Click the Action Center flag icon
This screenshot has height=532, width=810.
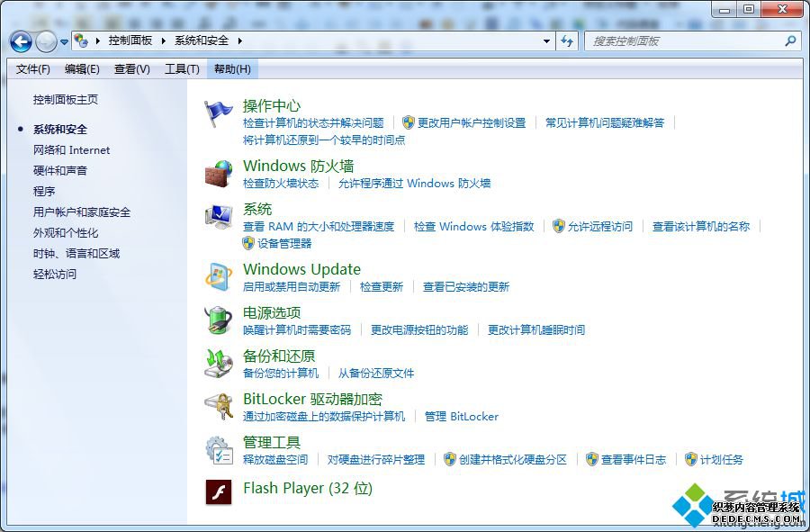[219, 113]
